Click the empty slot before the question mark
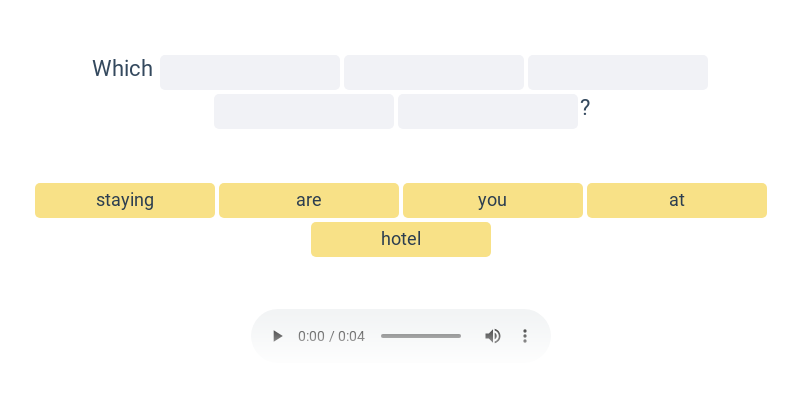 coord(488,111)
